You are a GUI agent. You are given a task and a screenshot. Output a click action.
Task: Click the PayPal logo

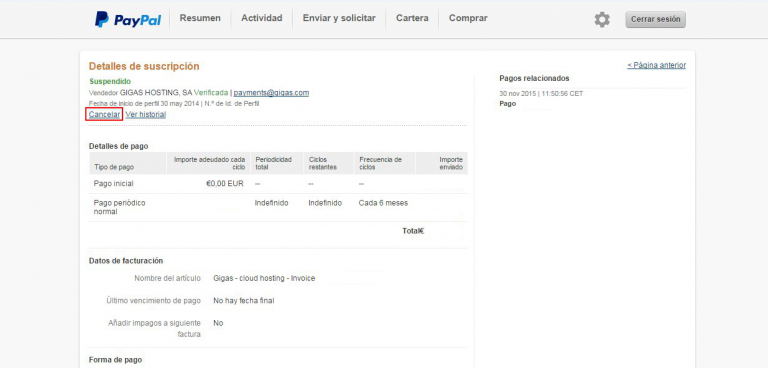128,19
